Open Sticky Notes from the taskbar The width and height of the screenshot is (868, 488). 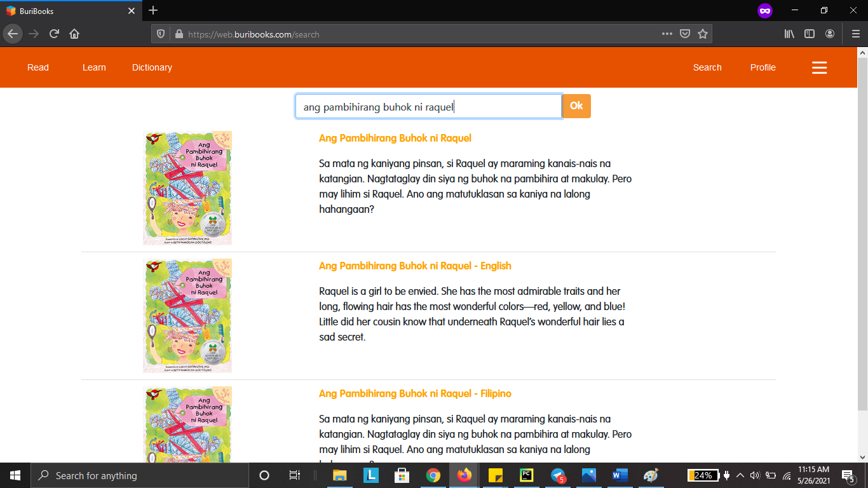point(496,475)
